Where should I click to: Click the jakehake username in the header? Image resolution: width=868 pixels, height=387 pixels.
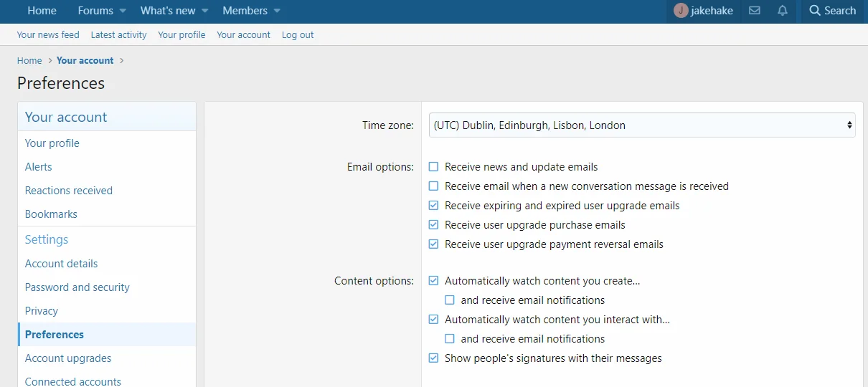click(712, 11)
